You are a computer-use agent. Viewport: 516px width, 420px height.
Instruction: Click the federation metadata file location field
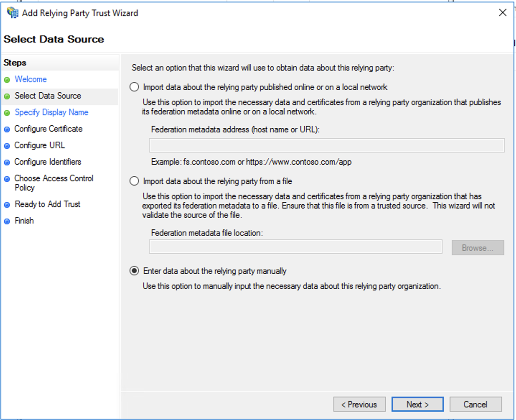295,247
